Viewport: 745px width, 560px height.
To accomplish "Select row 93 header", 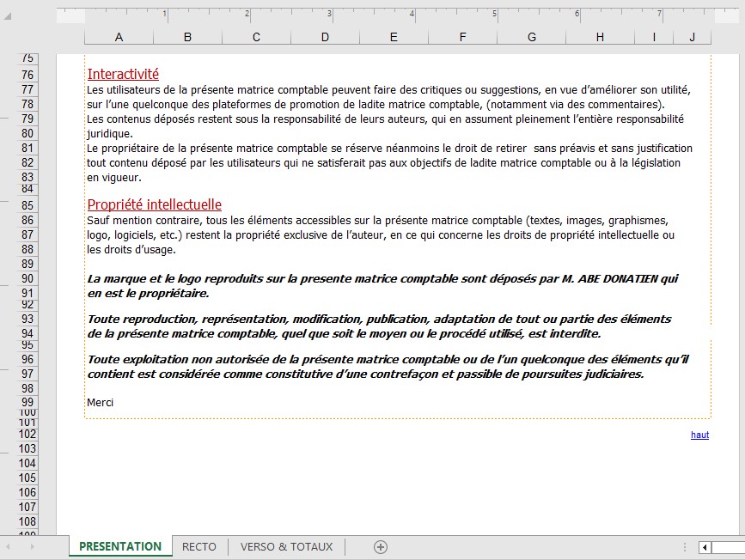I will point(27,319).
